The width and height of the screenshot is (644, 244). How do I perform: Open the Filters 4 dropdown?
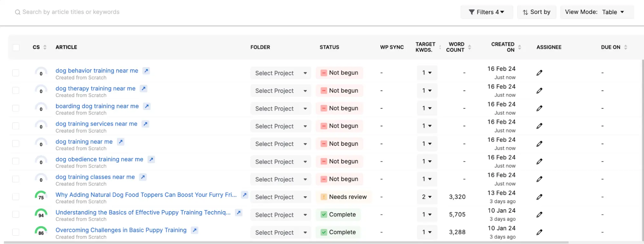point(486,12)
